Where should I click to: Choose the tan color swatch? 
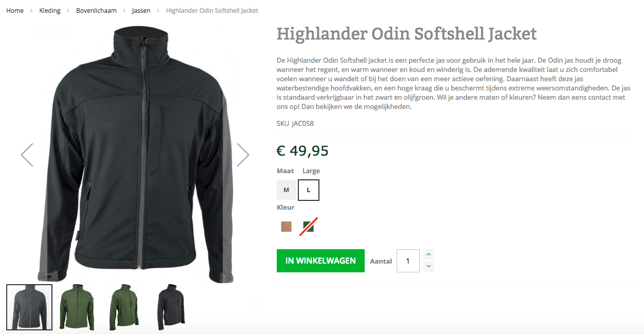287,227
